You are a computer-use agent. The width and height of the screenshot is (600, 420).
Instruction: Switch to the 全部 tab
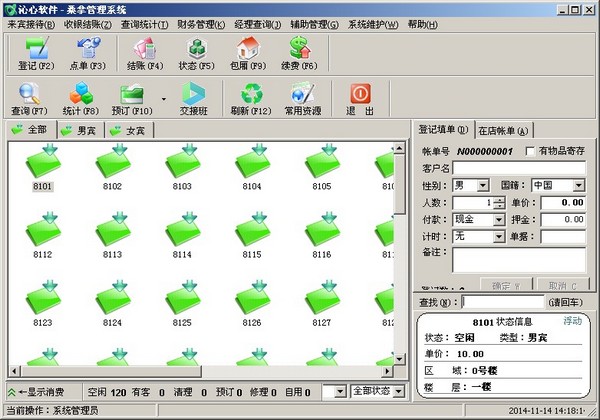31,130
